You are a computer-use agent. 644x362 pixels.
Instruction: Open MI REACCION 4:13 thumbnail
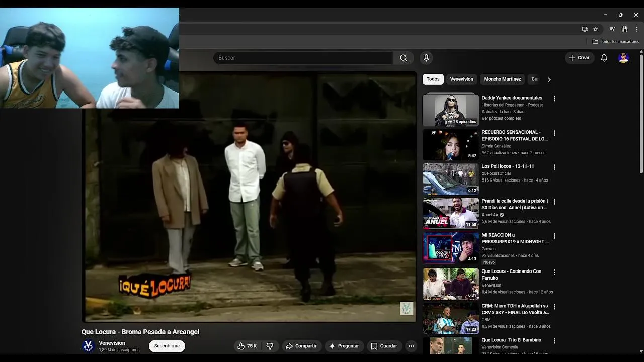451,247
